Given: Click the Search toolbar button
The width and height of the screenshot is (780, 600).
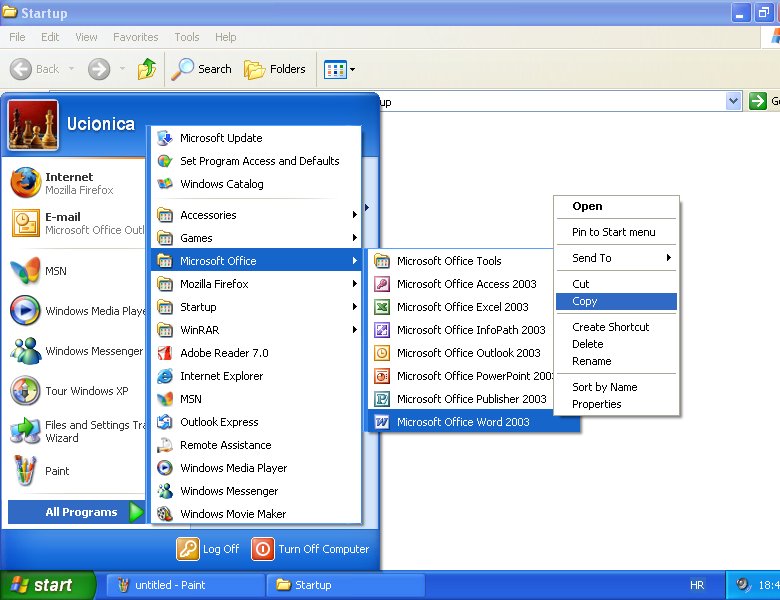Looking at the screenshot, I should click(x=201, y=69).
